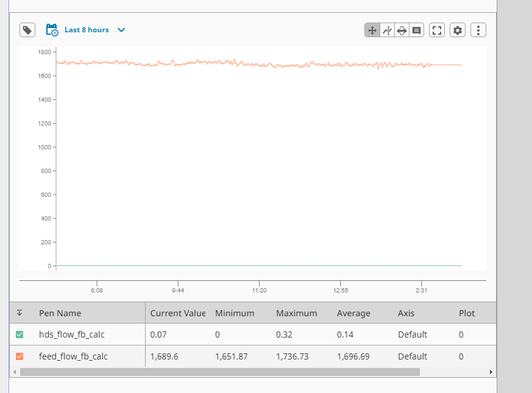Click current value 0.07
This screenshot has width=532, height=393.
click(158, 335)
